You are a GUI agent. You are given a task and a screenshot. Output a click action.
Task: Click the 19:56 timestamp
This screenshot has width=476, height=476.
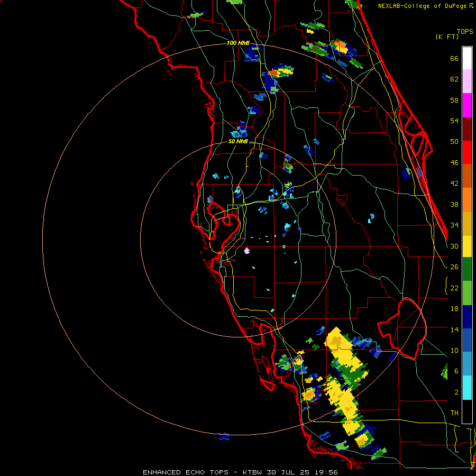(326, 472)
